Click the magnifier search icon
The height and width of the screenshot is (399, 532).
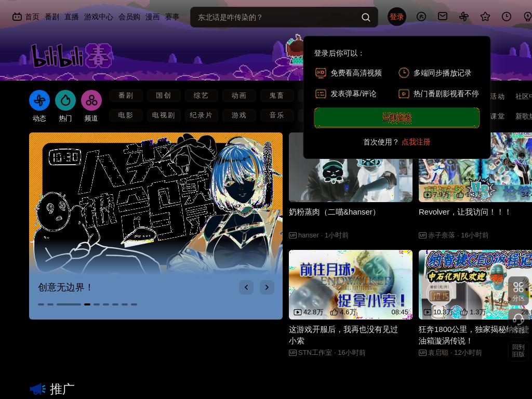(366, 17)
